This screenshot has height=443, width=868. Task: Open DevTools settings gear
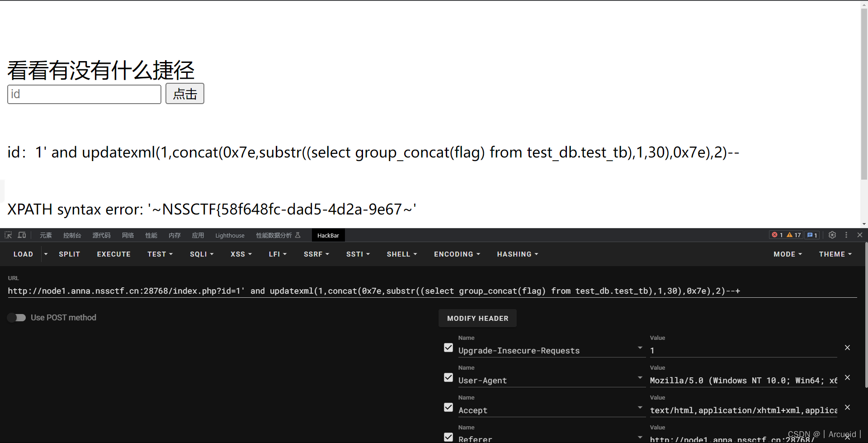[x=832, y=235]
